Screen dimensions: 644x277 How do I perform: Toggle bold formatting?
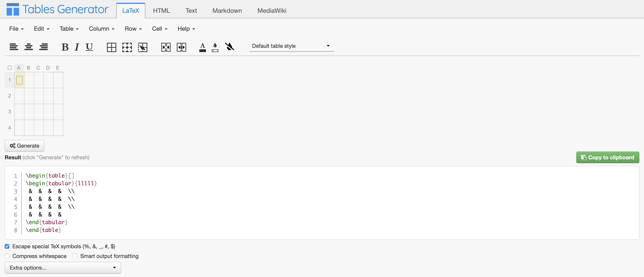coord(65,47)
